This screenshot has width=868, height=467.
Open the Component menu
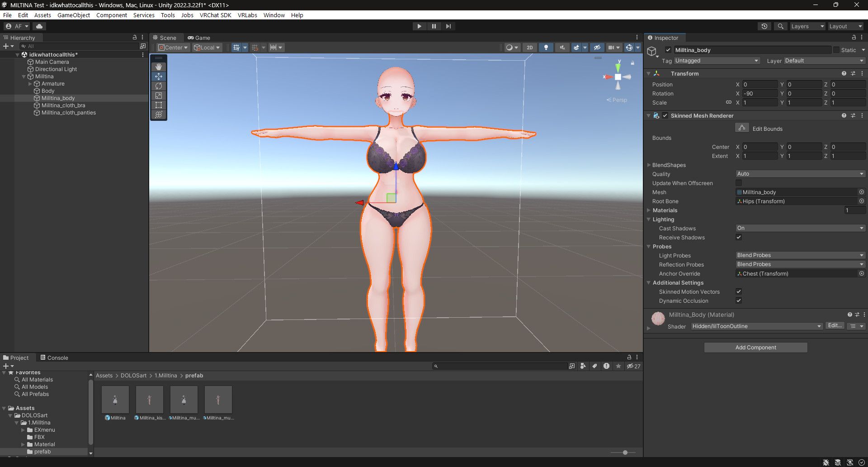[x=112, y=15]
